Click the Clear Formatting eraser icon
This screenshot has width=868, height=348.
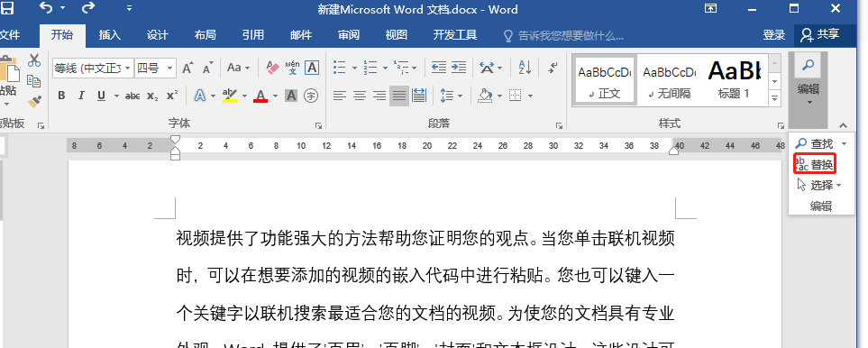click(272, 68)
